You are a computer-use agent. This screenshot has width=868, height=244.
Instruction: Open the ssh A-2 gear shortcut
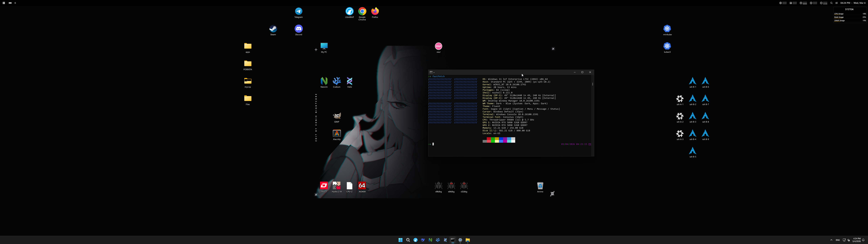(x=680, y=116)
